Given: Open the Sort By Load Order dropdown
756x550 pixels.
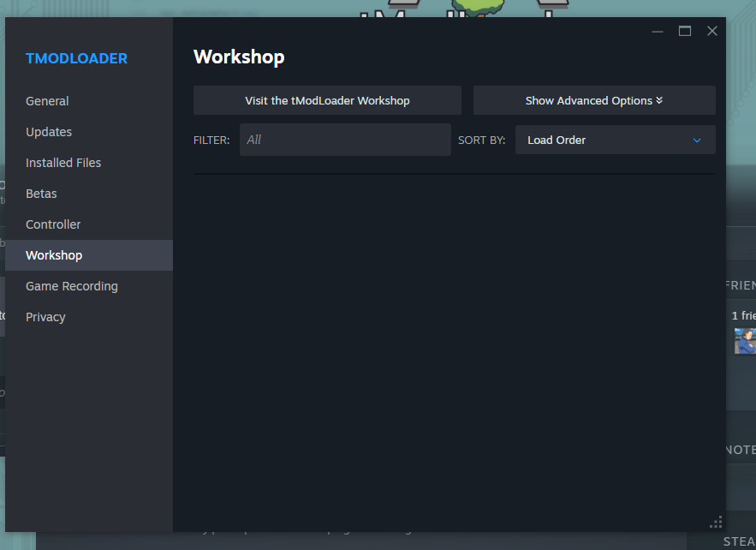Looking at the screenshot, I should click(x=616, y=140).
